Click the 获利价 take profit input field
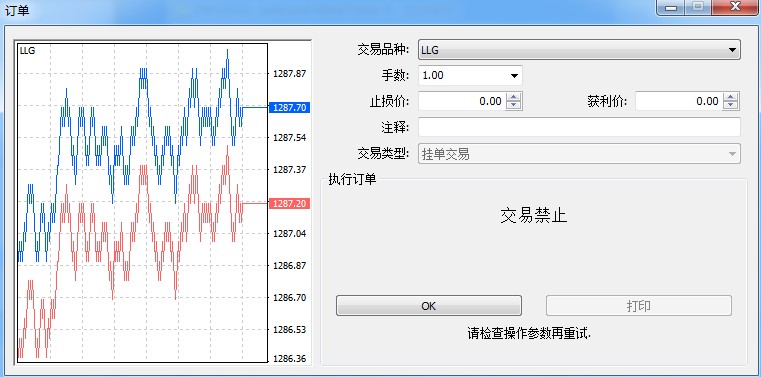Screen dimensions: 761x377 [678, 101]
